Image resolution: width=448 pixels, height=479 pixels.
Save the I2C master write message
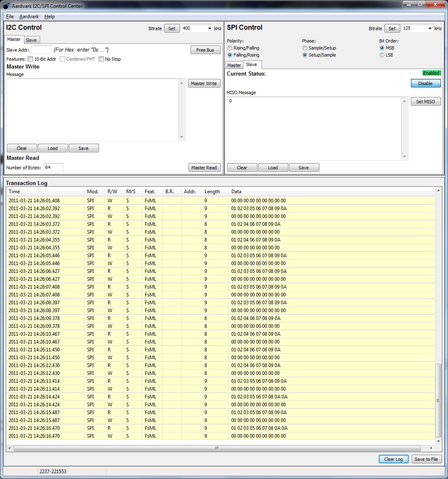coord(84,148)
